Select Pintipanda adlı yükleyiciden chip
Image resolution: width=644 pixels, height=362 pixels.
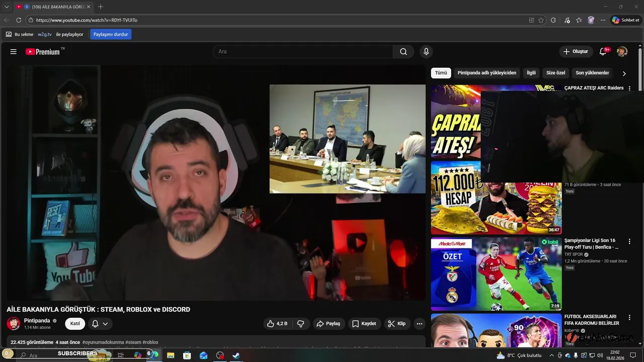pos(487,73)
